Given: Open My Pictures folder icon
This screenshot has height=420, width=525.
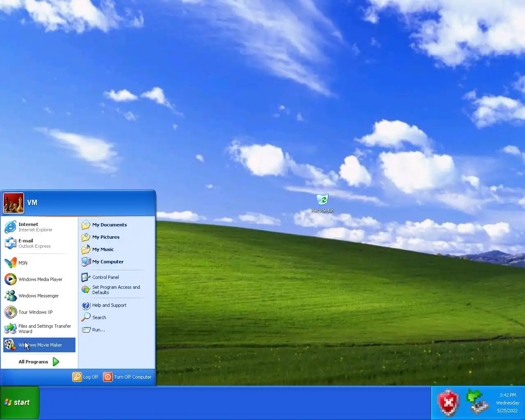Looking at the screenshot, I should click(x=86, y=237).
